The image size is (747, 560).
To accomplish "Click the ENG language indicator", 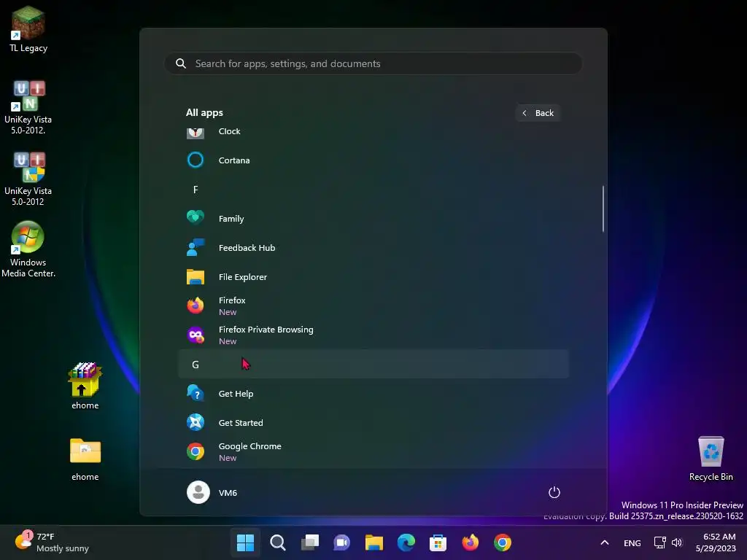I will coord(632,542).
